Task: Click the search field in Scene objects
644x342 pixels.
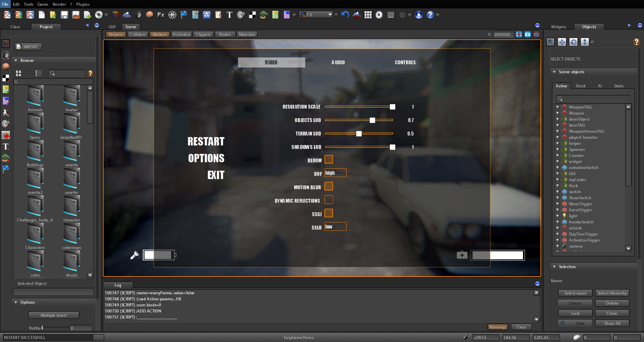Action: point(593,99)
